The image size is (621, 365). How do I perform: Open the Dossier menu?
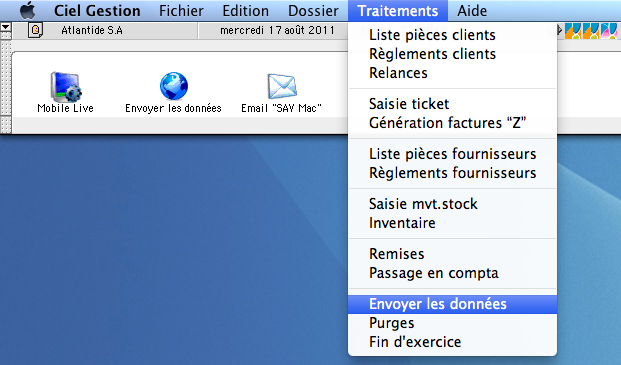tap(313, 11)
